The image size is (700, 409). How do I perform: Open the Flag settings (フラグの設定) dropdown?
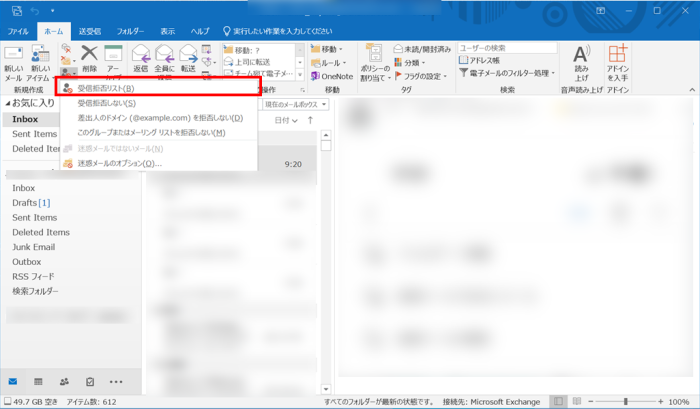click(x=422, y=76)
